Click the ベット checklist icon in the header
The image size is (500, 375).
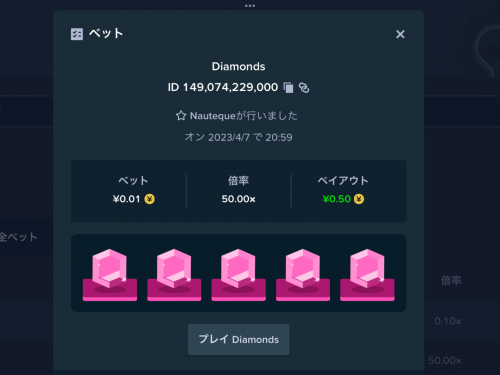tap(77, 34)
